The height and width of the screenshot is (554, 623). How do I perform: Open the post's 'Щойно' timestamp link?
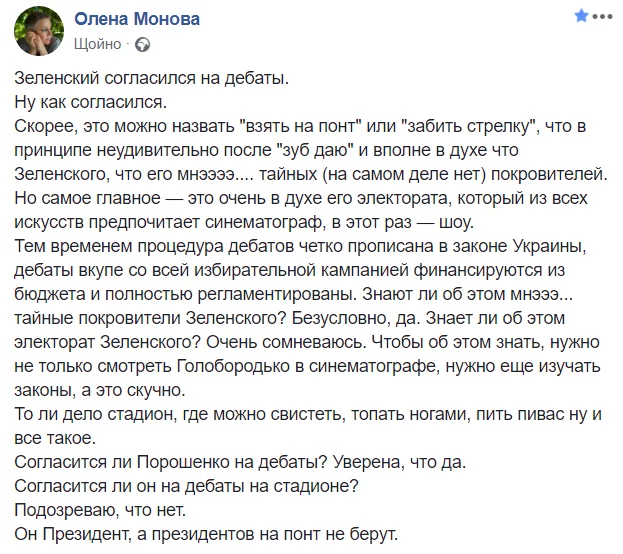pos(97,44)
